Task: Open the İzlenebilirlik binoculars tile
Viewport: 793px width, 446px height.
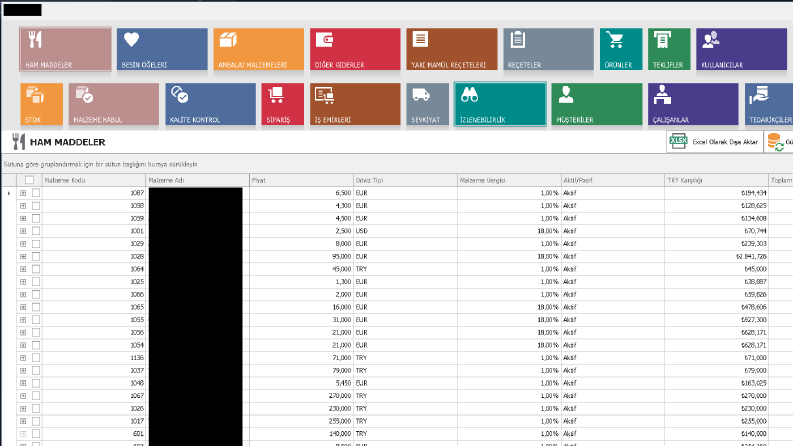Action: pos(500,104)
